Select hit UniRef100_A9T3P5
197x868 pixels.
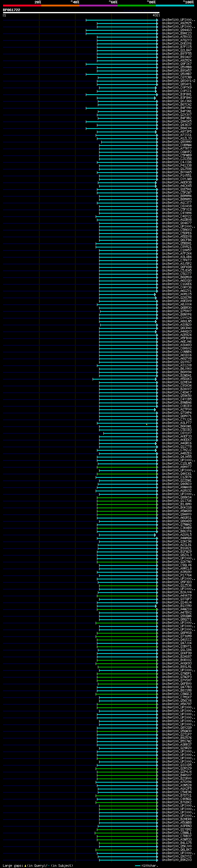tap(176, 131)
